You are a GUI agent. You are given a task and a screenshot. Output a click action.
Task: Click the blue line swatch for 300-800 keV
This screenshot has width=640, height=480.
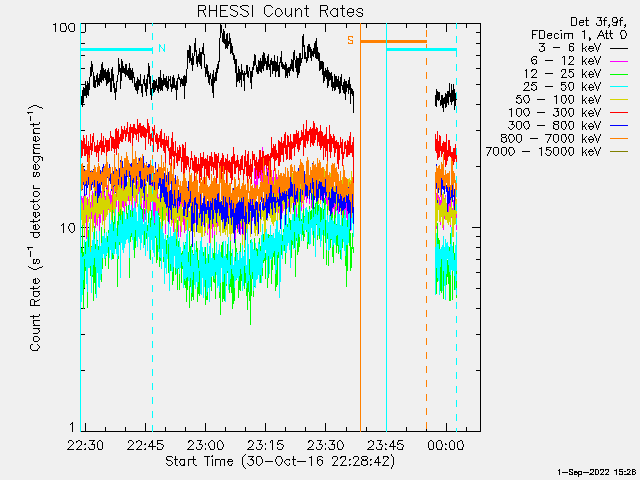618,126
